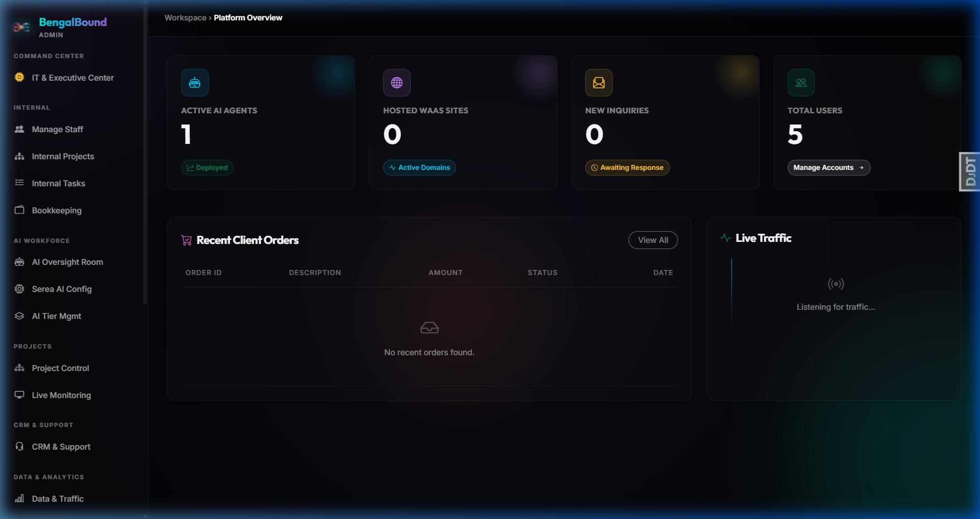Select Internal Tasks in sidebar
The height and width of the screenshot is (519, 980).
58,184
